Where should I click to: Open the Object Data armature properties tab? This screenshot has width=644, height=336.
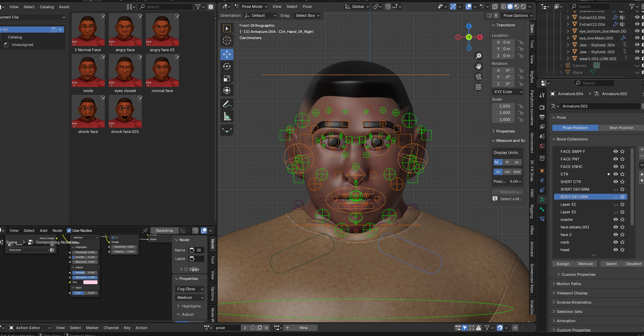[x=542, y=200]
